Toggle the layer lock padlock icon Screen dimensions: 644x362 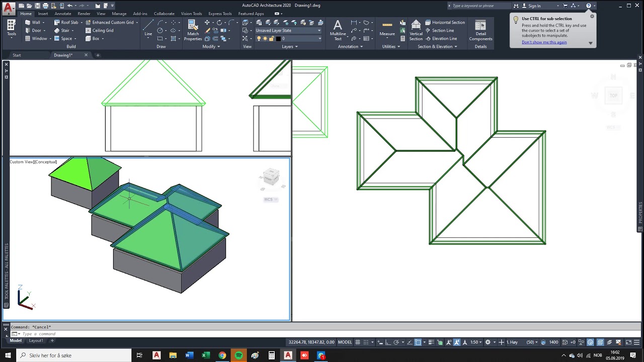(x=271, y=39)
